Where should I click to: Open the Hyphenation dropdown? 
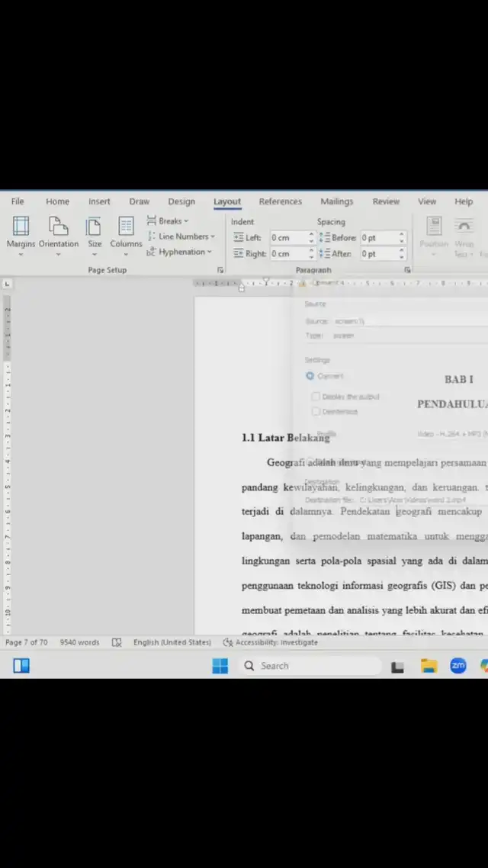coord(179,252)
